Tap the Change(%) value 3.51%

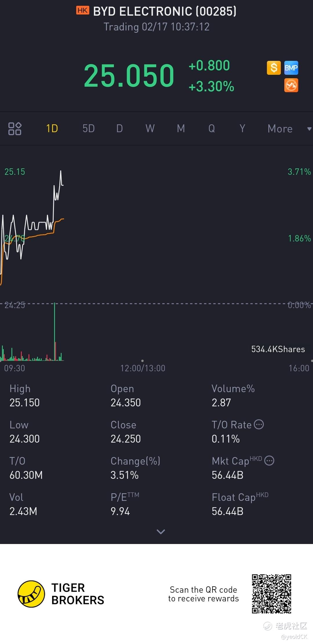coord(125,475)
